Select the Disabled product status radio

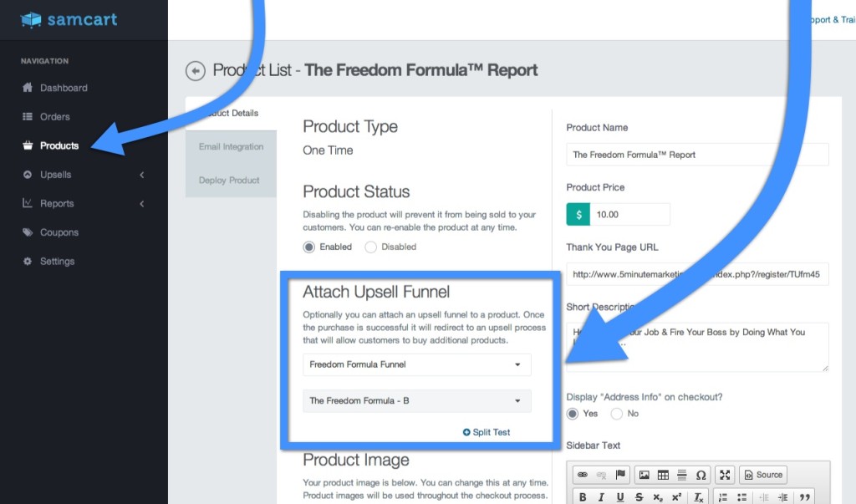tap(370, 247)
